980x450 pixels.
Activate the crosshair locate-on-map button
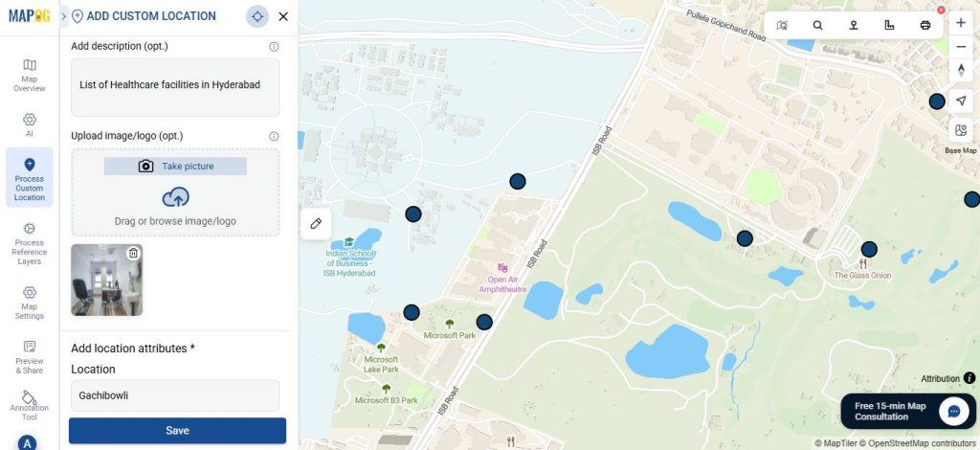click(x=256, y=16)
